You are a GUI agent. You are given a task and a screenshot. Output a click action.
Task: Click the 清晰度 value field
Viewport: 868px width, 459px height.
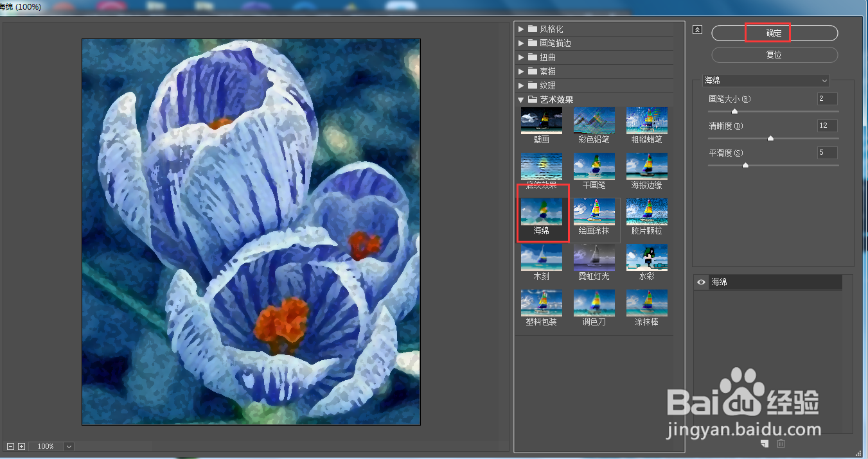coord(828,126)
